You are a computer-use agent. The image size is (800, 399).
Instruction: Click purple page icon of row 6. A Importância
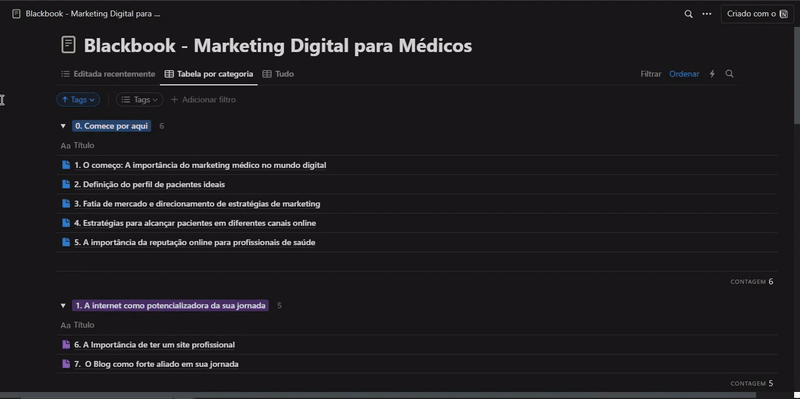66,344
